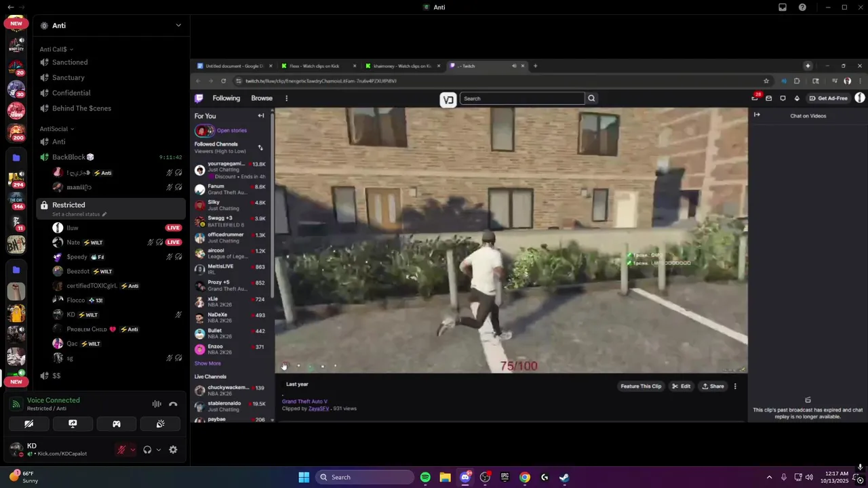This screenshot has width=868, height=488.
Task: Open Discord Help question mark icon
Action: coord(802,7)
